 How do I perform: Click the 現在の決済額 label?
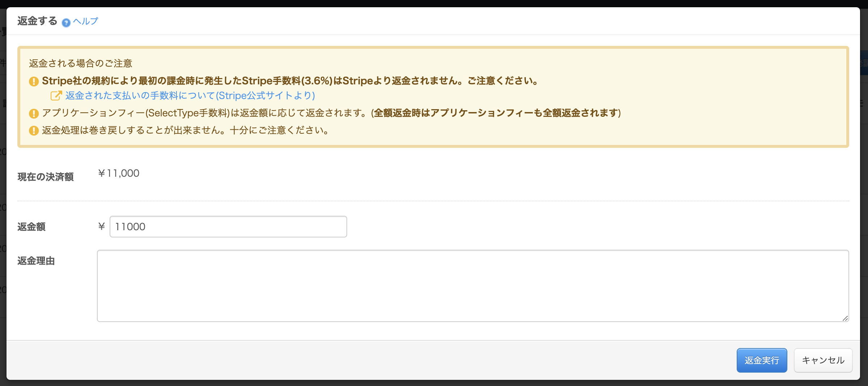click(x=46, y=177)
